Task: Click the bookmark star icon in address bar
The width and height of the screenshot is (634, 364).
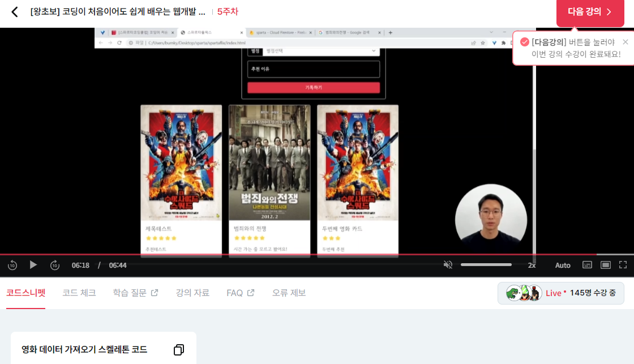Action: click(483, 43)
